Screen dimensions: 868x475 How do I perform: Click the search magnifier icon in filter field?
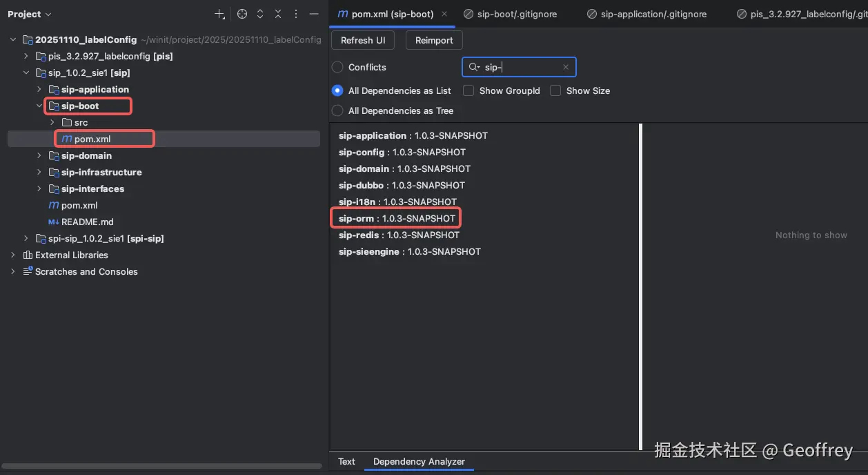[474, 67]
